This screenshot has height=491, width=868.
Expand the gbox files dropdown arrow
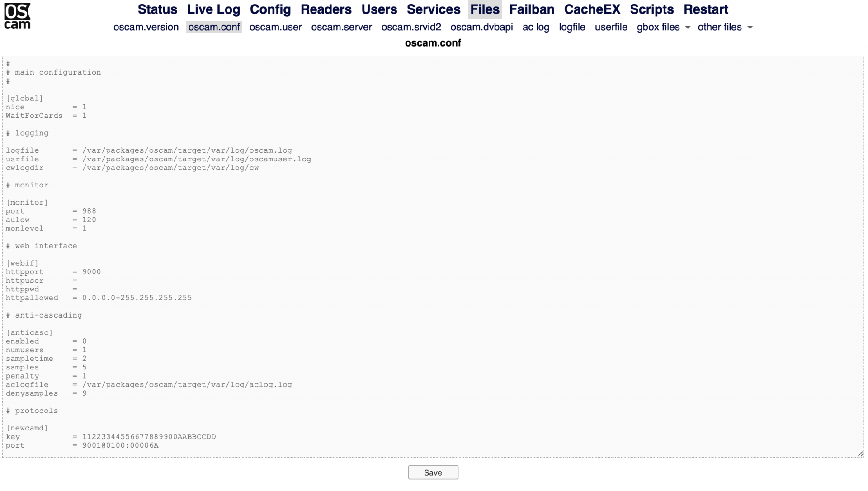688,28
